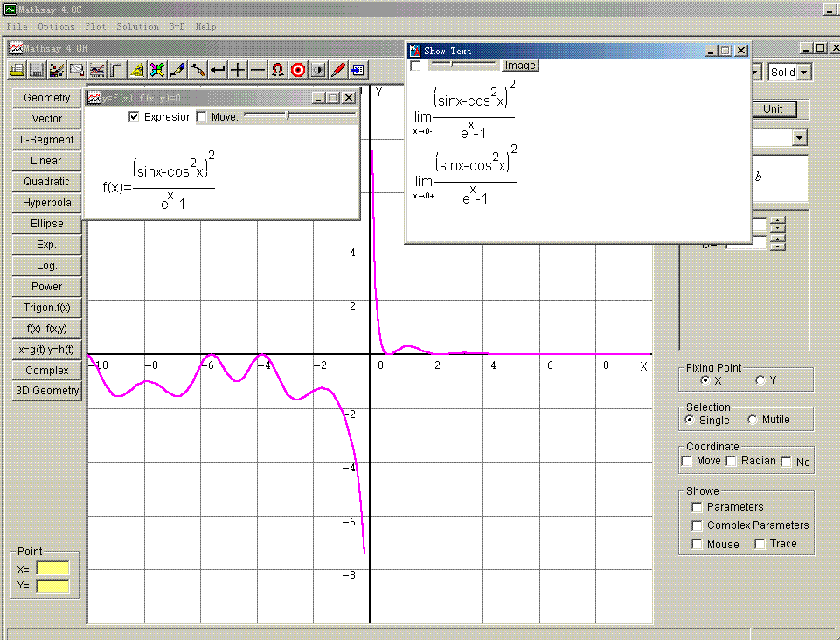Select the red pencil icon

coord(338,70)
